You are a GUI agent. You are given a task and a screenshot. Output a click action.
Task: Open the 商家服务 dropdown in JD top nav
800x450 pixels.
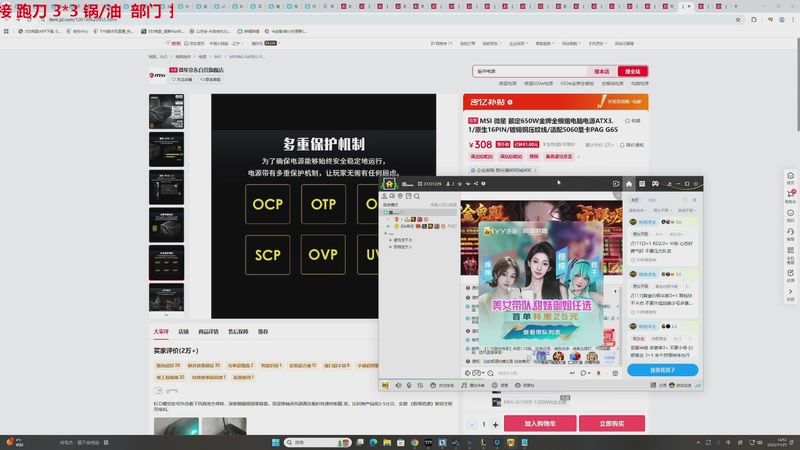[x=545, y=44]
